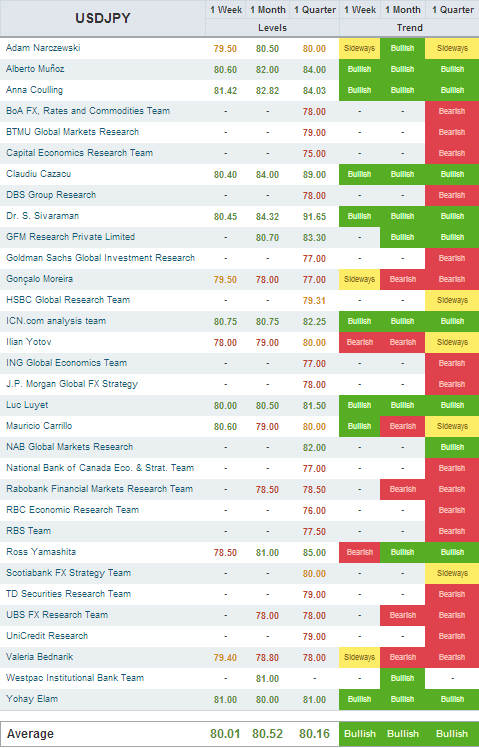Click Dr. S. Sivaraman's 91.65 forecast
This screenshot has height=748, width=479.
coord(314,217)
